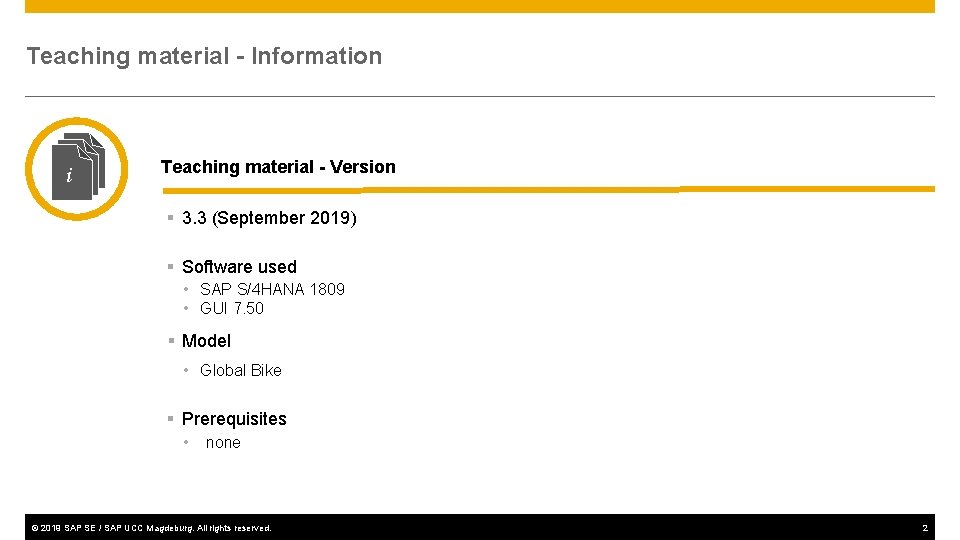Click the slide number 2 in the footer
Viewport: 960px width, 540px height.
pos(925,528)
